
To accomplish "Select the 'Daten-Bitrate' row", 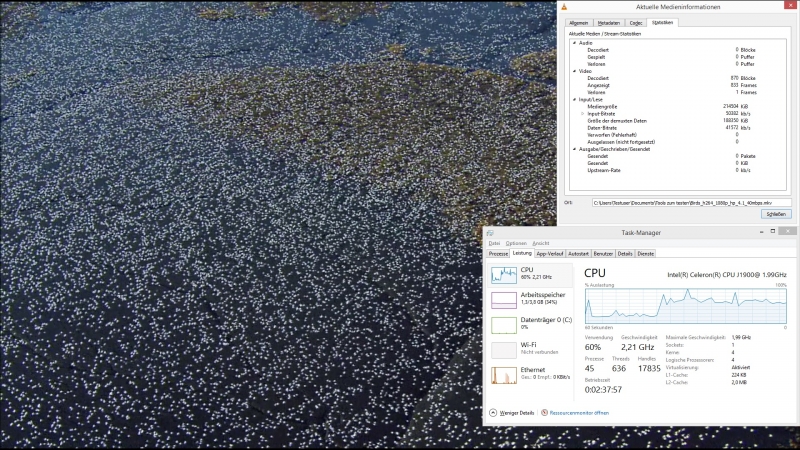I will 679,128.
